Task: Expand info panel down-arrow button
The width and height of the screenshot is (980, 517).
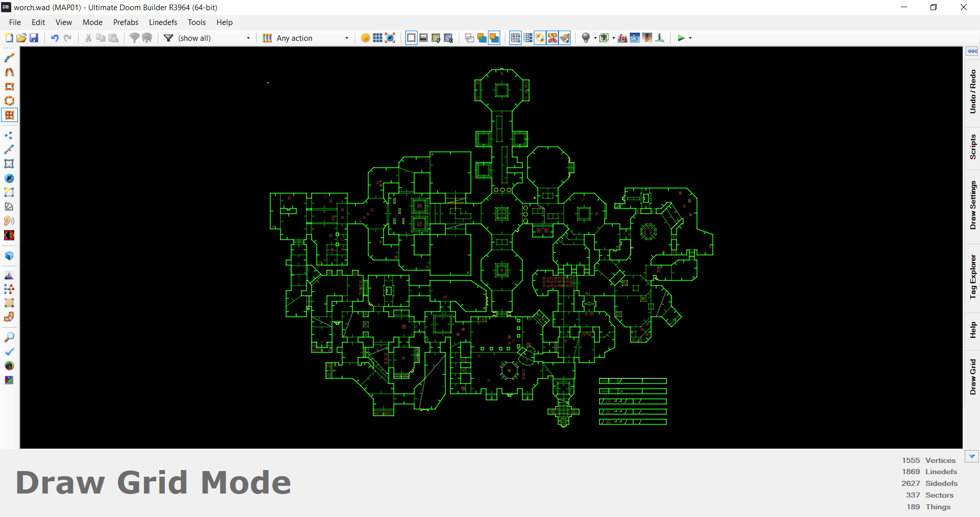Action: (x=972, y=457)
